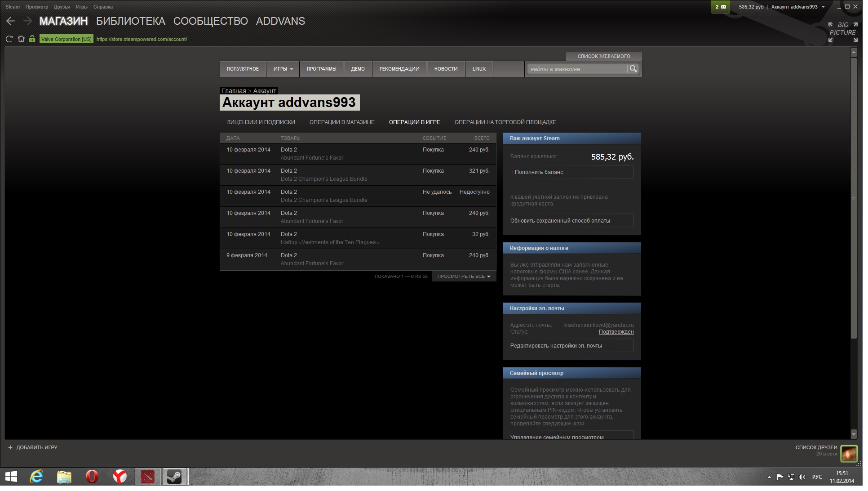Open the Просмотр menu
868x491 pixels.
(37, 7)
